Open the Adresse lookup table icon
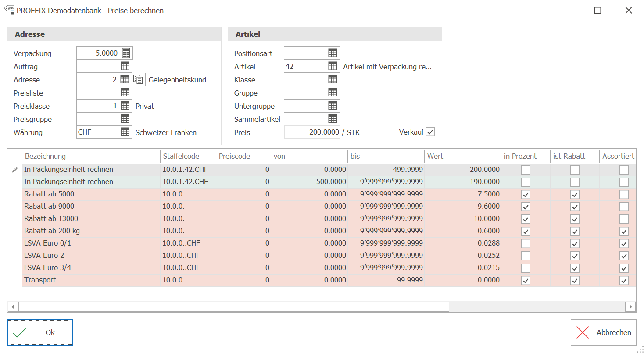 click(125, 80)
